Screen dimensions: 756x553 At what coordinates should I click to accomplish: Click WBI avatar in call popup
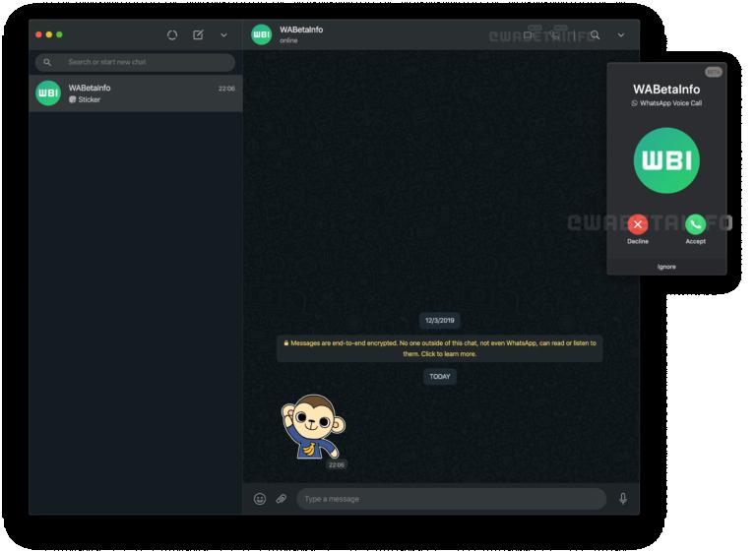point(666,160)
